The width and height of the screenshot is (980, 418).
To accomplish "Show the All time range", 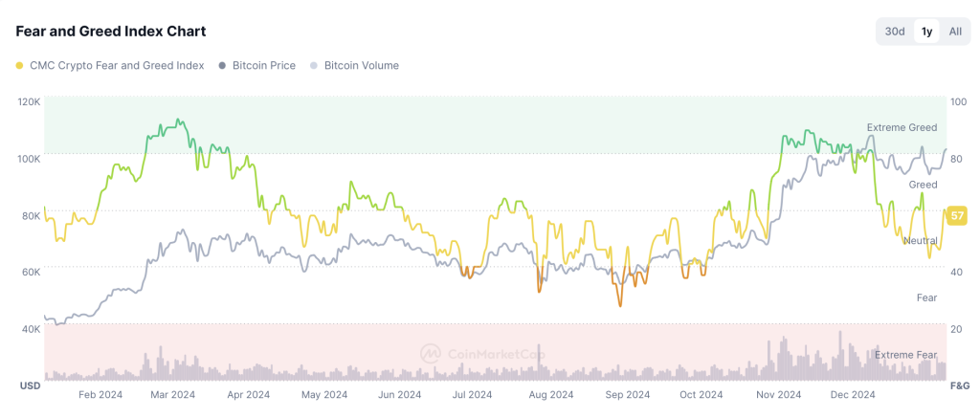I will tap(955, 32).
